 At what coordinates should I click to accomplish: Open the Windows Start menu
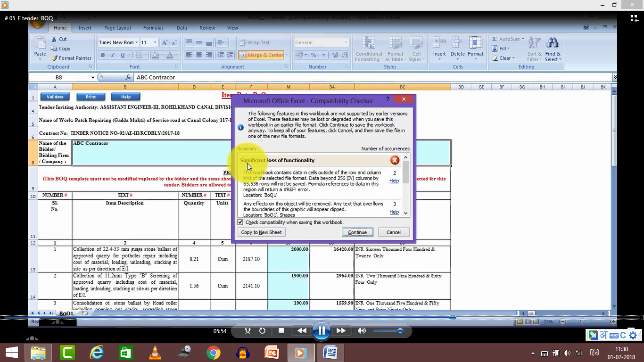pyautogui.click(x=12, y=353)
